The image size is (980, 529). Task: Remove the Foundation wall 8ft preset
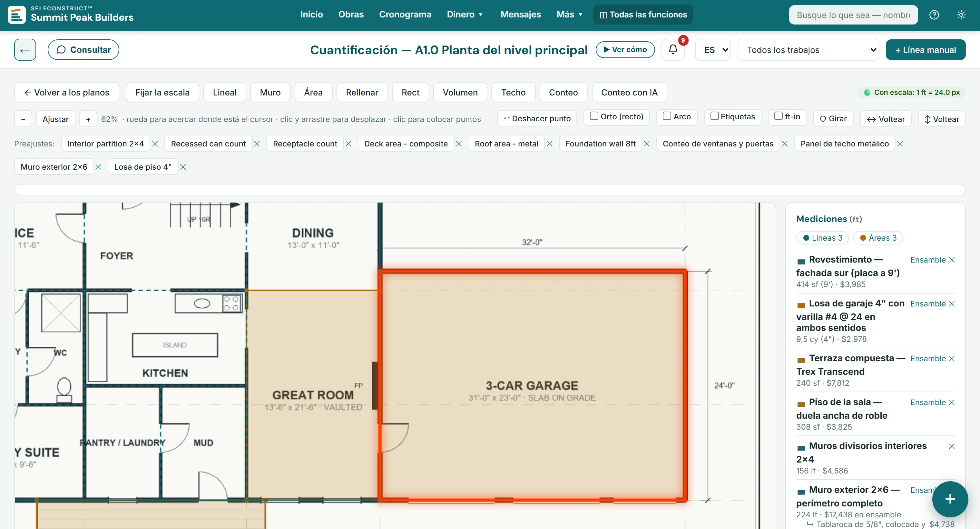point(647,144)
